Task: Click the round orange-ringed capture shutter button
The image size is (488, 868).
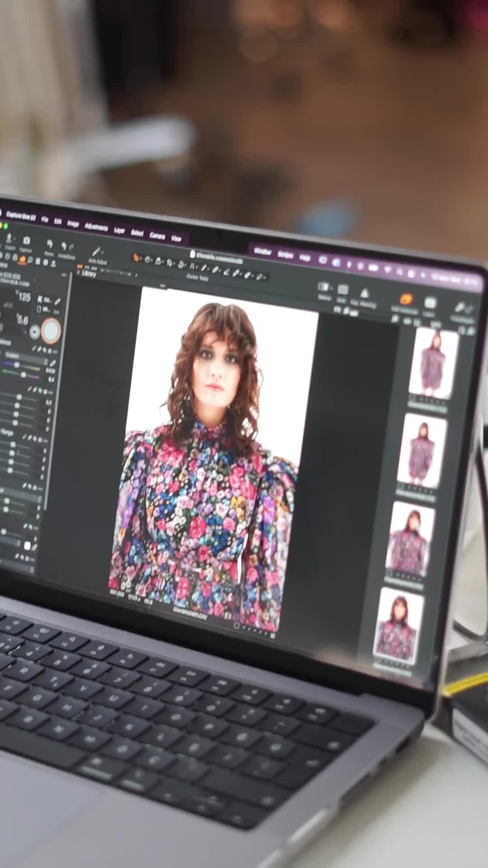Action: [51, 331]
